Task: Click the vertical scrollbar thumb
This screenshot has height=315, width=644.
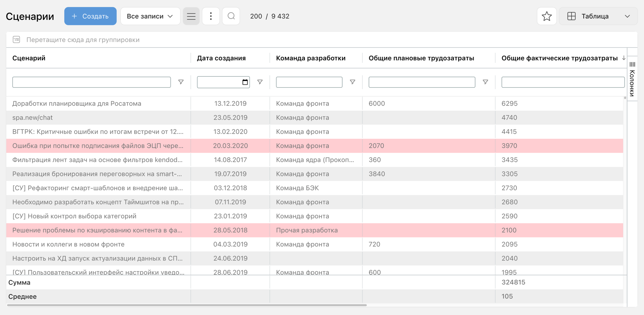Action: [x=625, y=98]
